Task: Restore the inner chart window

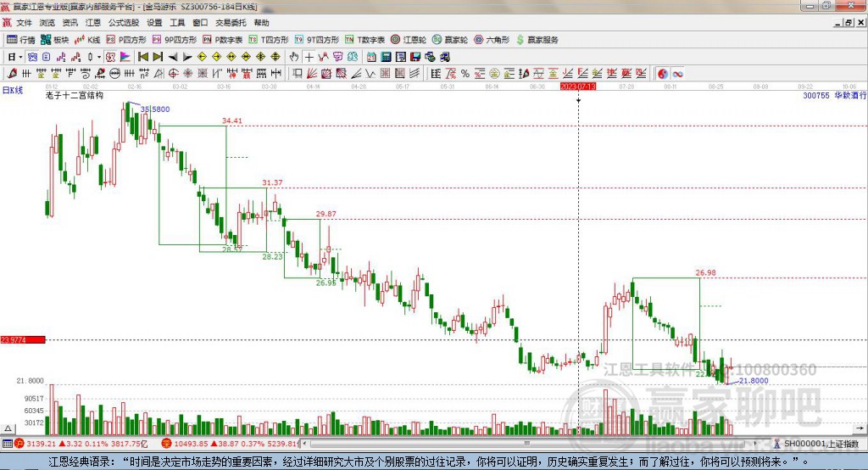Action: [849, 23]
